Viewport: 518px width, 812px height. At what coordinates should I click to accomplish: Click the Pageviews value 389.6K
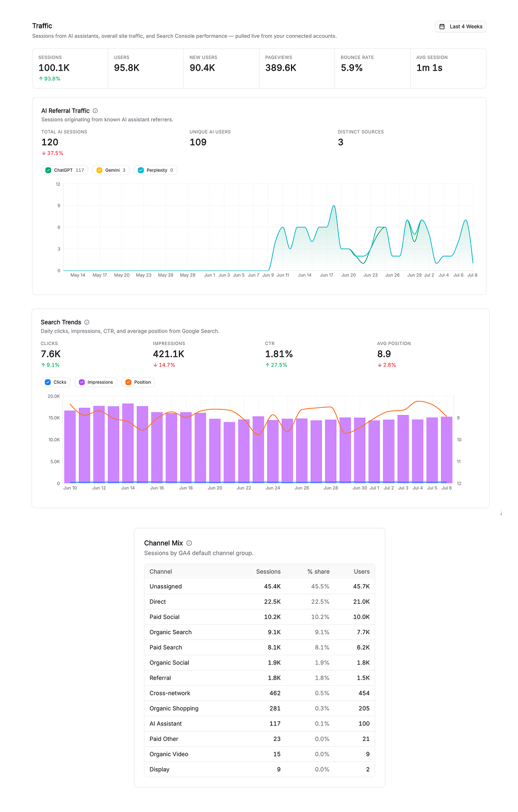point(281,68)
